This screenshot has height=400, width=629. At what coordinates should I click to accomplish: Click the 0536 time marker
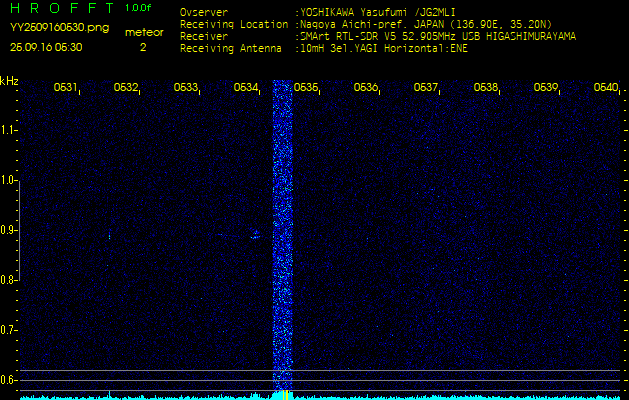(x=365, y=87)
